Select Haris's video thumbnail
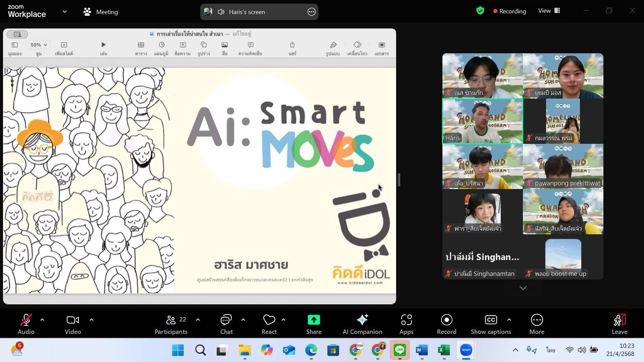 [x=482, y=121]
